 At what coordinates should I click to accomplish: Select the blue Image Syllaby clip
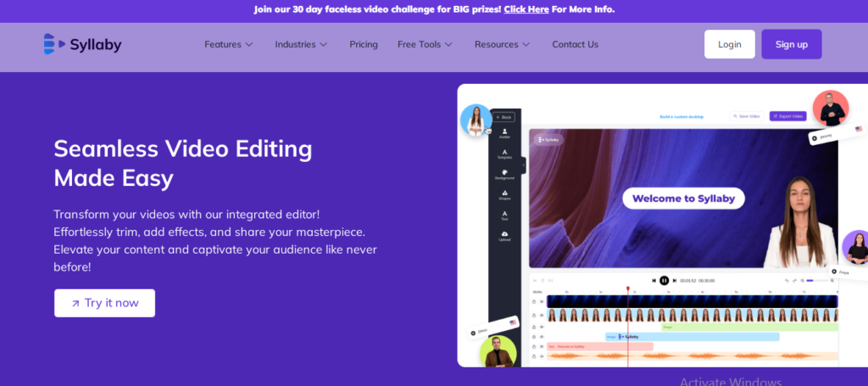[692, 337]
